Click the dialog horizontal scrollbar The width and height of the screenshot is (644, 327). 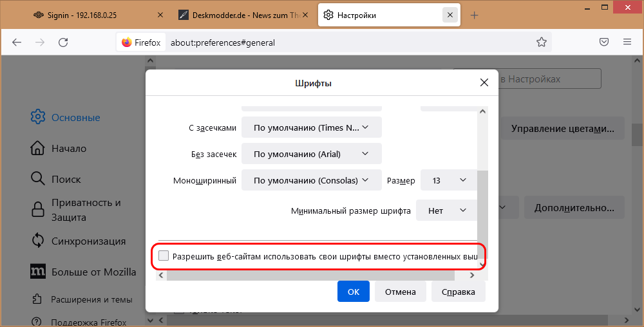(309, 276)
